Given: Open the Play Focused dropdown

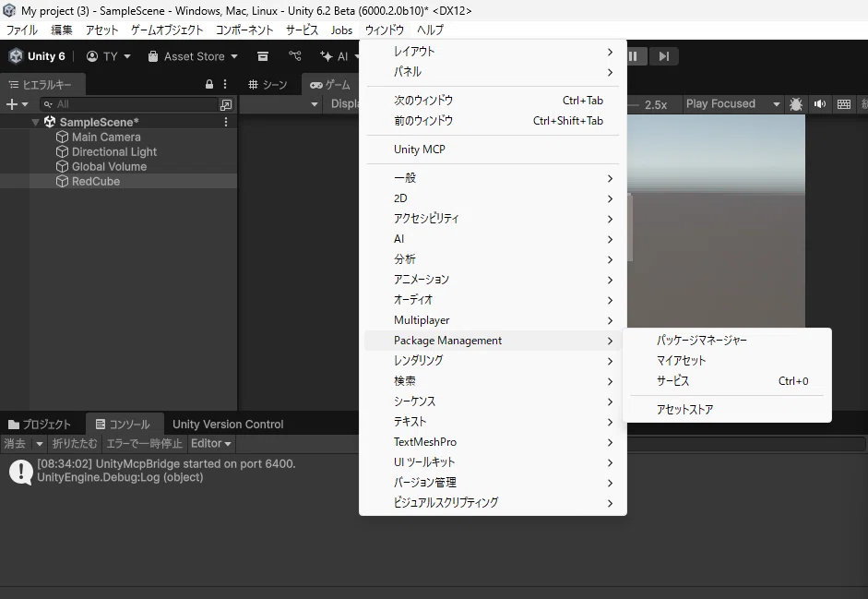Looking at the screenshot, I should 732,103.
